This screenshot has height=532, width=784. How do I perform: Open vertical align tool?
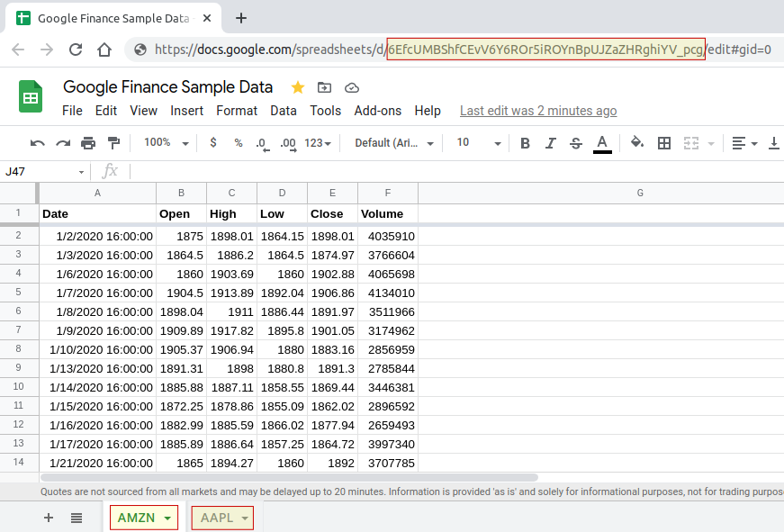773,143
